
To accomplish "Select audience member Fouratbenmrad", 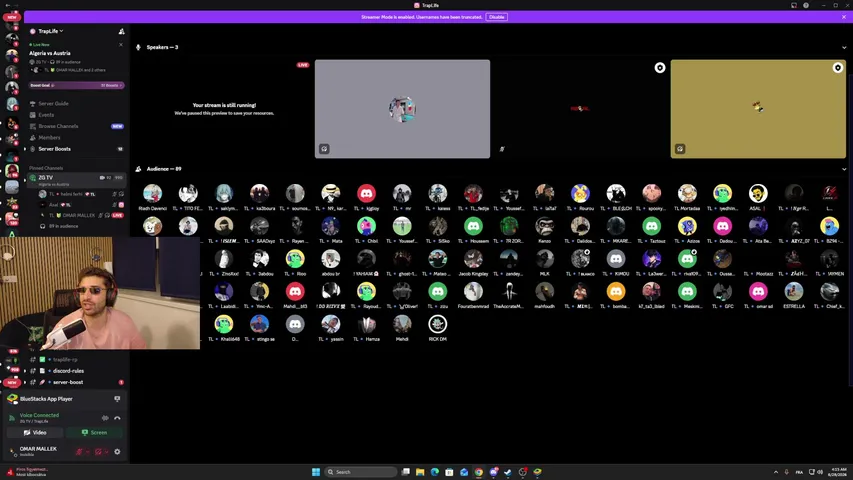I will click(x=473, y=295).
